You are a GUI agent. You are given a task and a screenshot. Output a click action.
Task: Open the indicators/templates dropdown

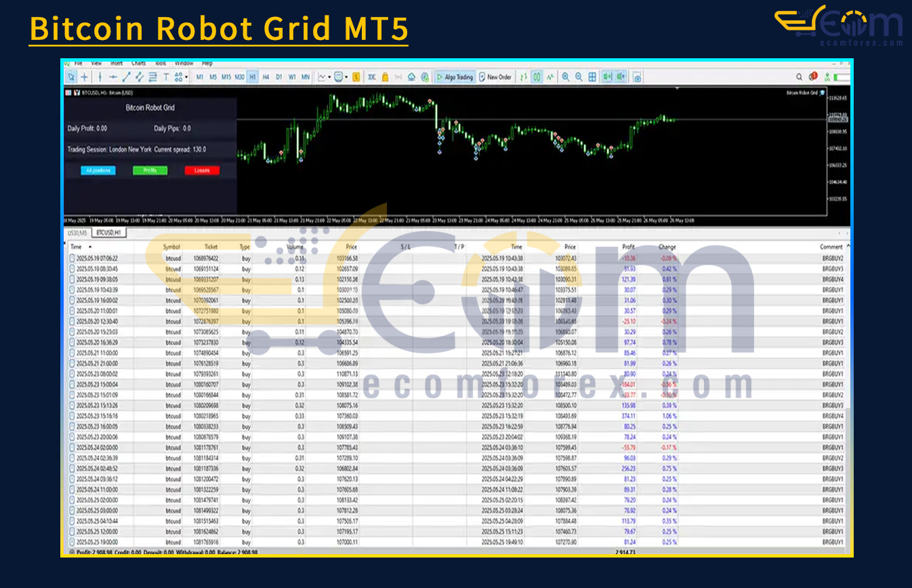[x=341, y=77]
